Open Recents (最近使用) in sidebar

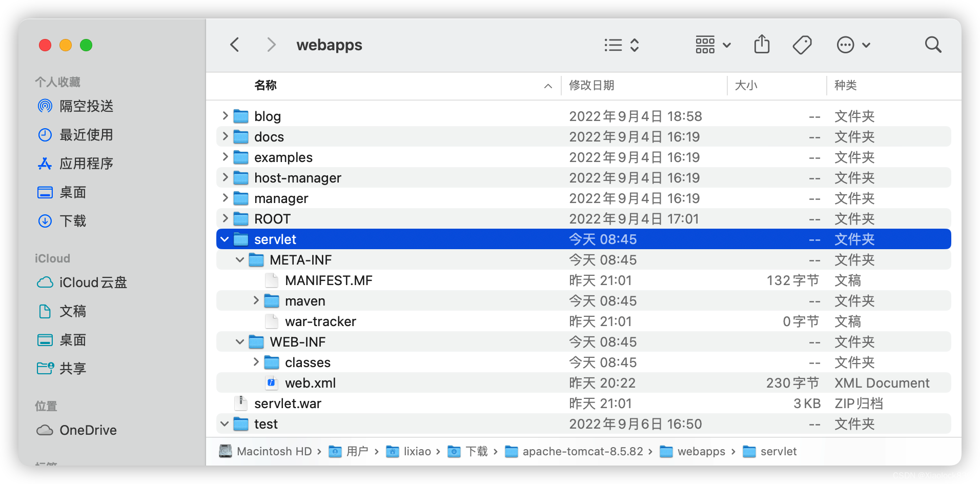click(76, 135)
